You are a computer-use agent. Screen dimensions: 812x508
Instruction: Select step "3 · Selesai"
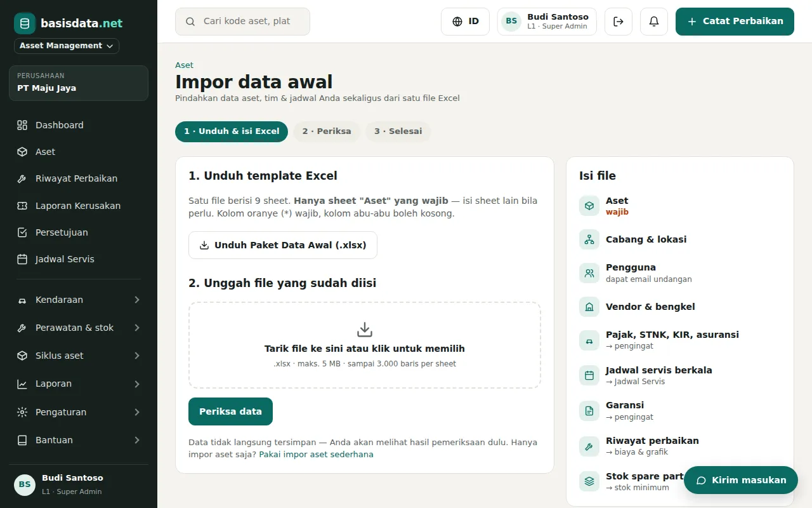[398, 131]
